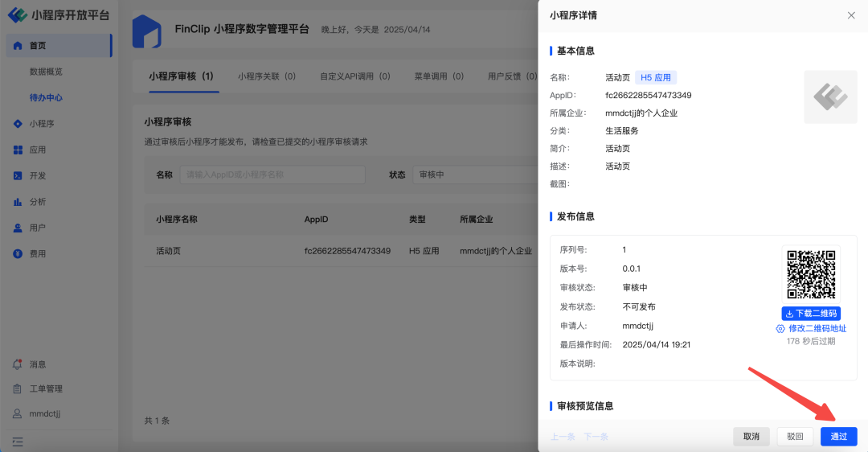Viewport: 868px width, 452px height.
Task: Open the 状态 审核中 dropdown
Action: point(476,175)
